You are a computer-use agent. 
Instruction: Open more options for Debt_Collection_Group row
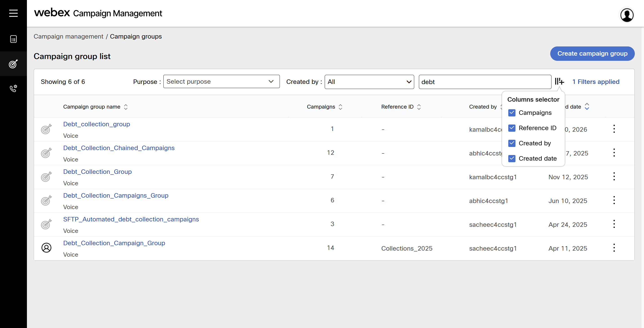(614, 177)
